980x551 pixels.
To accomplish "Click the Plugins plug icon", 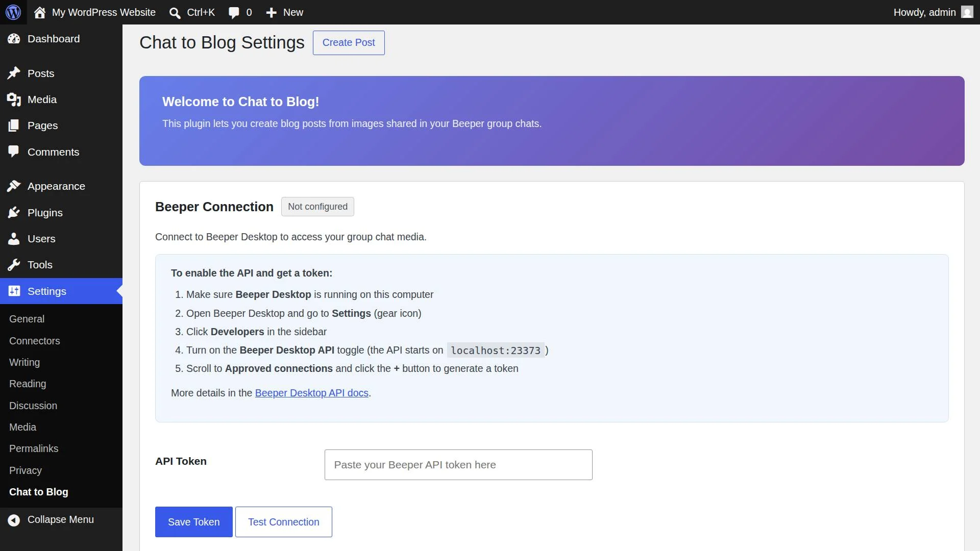I will click(14, 213).
